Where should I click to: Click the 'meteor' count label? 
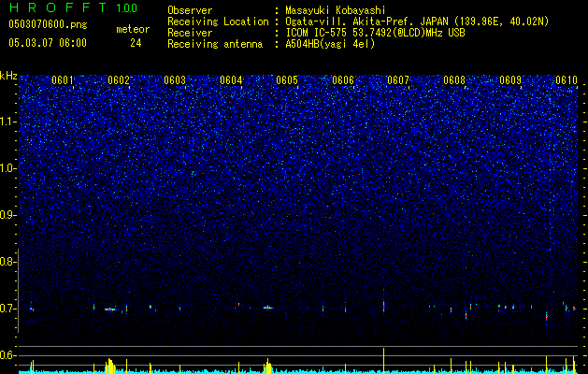click(133, 29)
